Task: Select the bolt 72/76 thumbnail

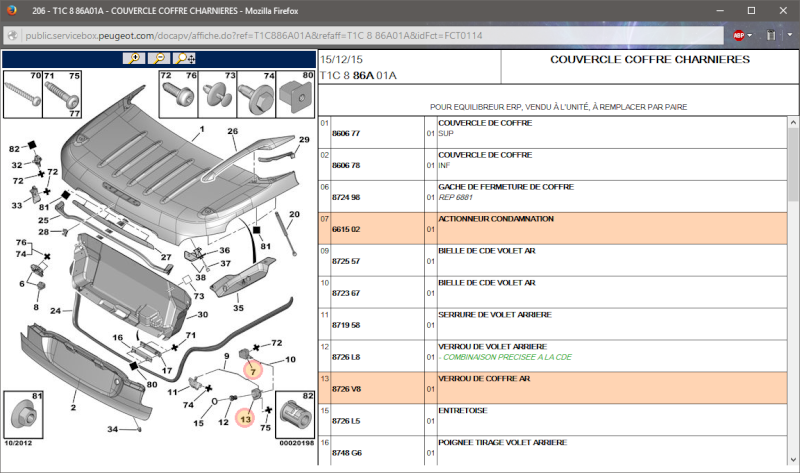Action: coord(178,94)
